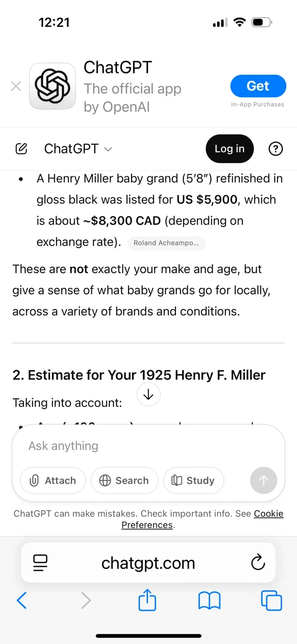Tap the new chat compose icon
Viewport: 297px width, 644px height.
pos(21,149)
